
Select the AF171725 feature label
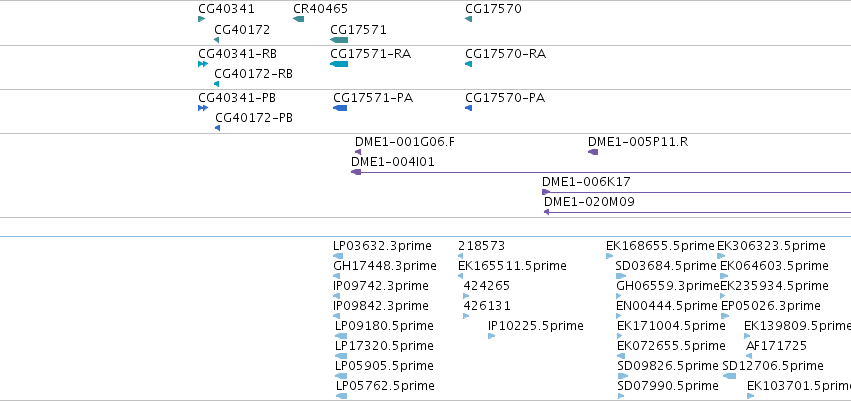(x=776, y=346)
